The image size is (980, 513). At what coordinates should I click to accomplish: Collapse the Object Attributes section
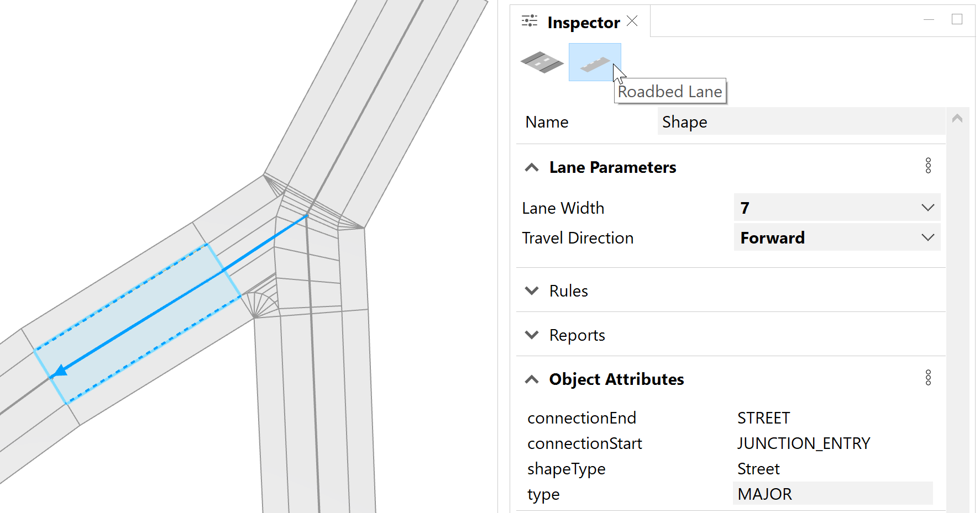532,379
